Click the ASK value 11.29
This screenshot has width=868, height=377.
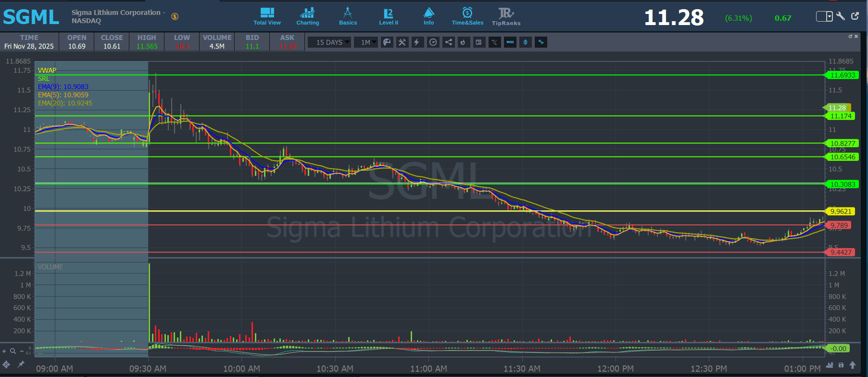(x=288, y=47)
